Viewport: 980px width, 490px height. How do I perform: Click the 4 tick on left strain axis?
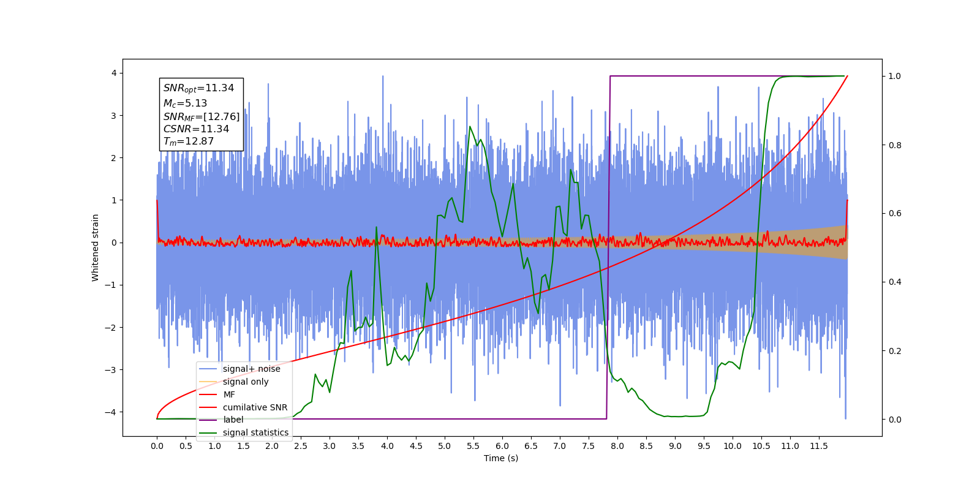click(x=113, y=73)
